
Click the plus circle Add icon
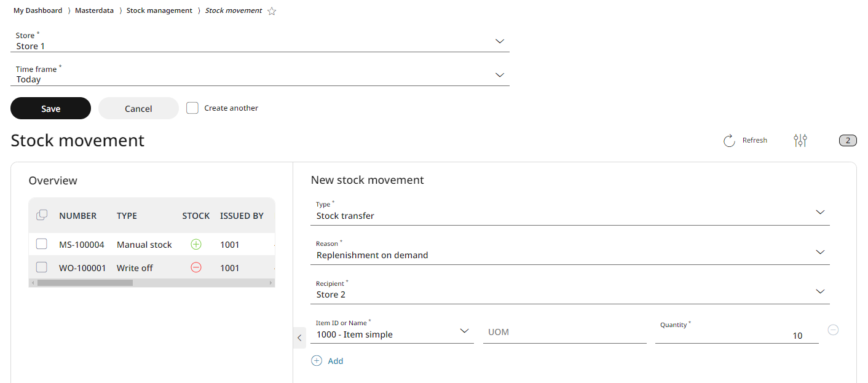(x=317, y=361)
